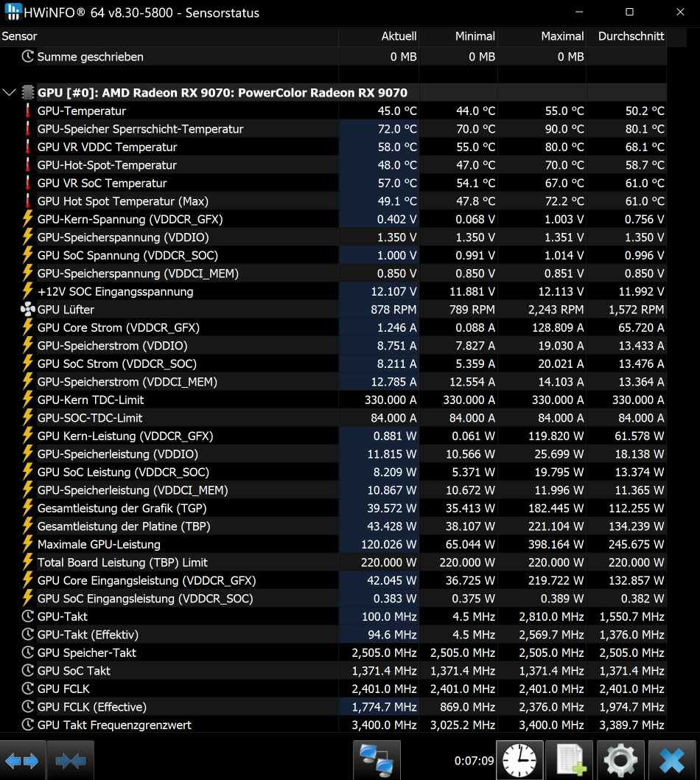Collapse the GPU [#0] AMD Radeon RX 9070 group
The image size is (700, 780).
9,93
